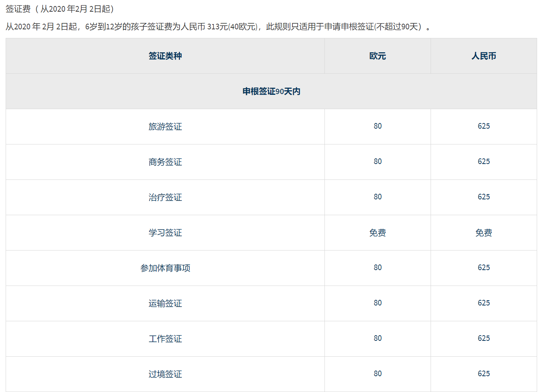
Task: Click the 80 euro value for 商务签证
Action: (378, 161)
